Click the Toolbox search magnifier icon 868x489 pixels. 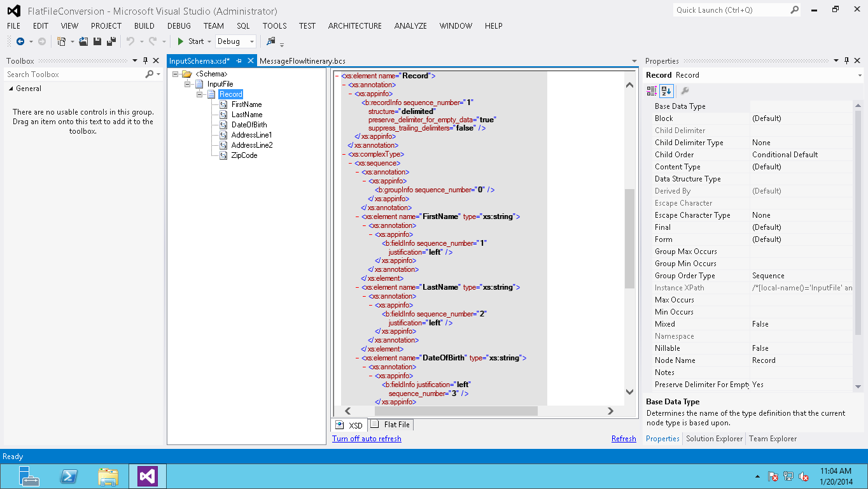pyautogui.click(x=150, y=74)
